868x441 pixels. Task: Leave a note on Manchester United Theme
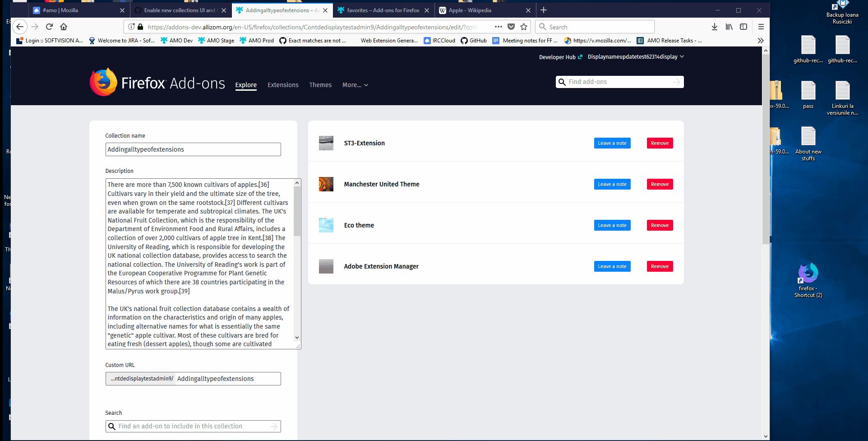point(612,184)
